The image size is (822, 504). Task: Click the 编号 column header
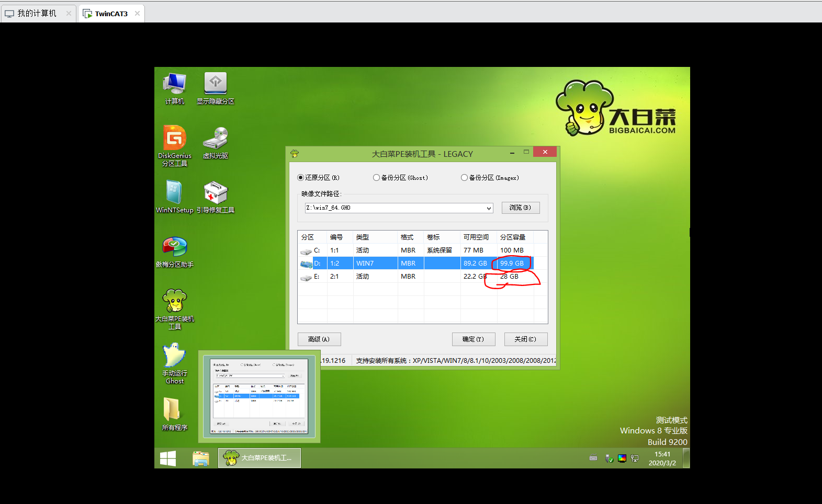click(x=340, y=237)
